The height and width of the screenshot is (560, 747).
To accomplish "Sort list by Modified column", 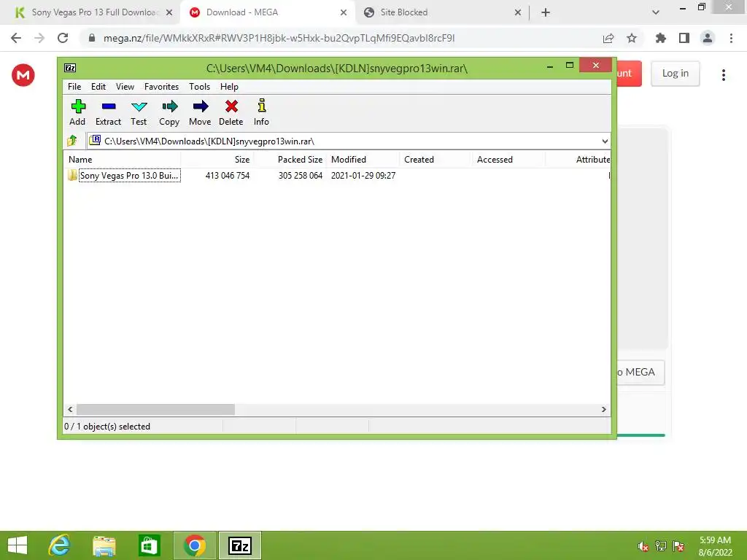I will click(363, 160).
